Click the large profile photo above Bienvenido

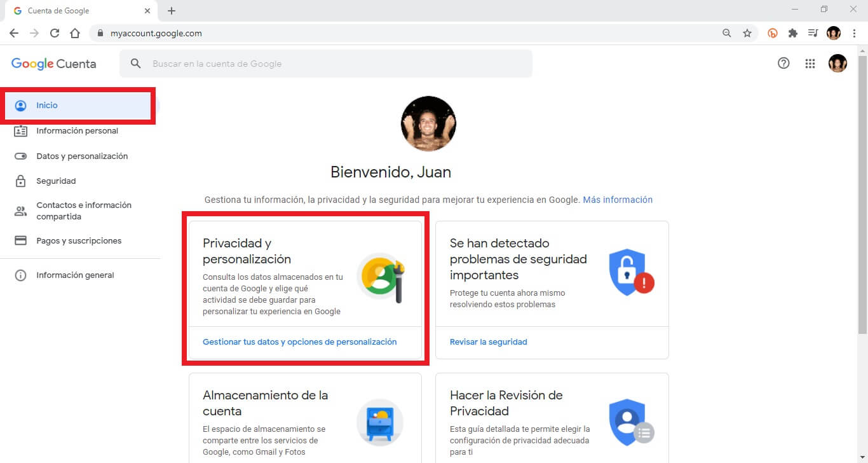point(428,124)
